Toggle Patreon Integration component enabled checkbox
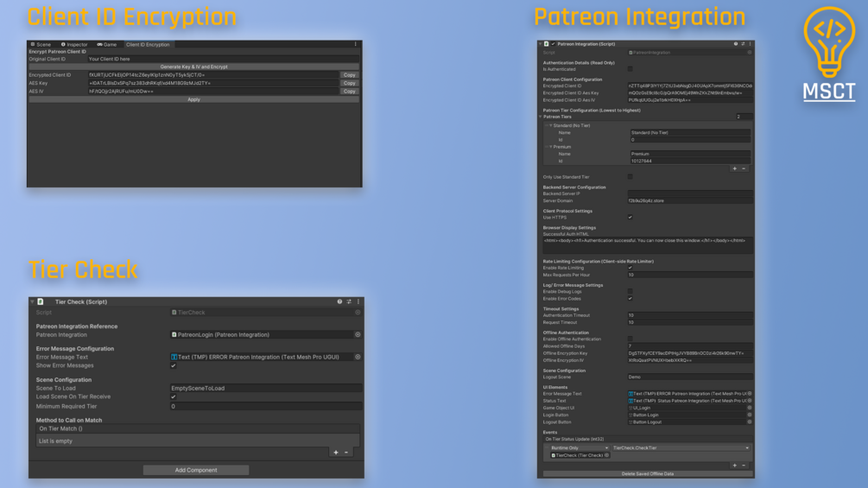This screenshot has height=488, width=868. click(x=553, y=44)
